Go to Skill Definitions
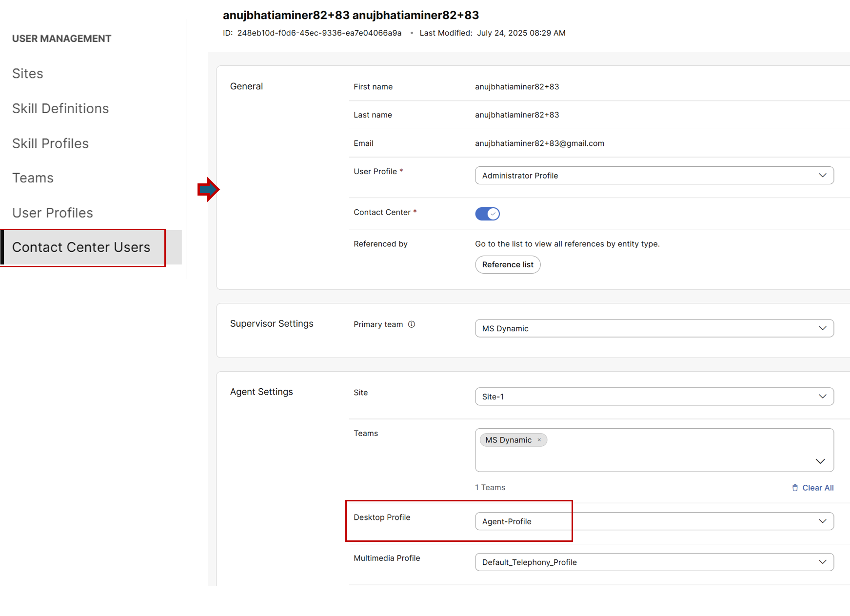Viewport: 850px width, 616px height. [60, 108]
